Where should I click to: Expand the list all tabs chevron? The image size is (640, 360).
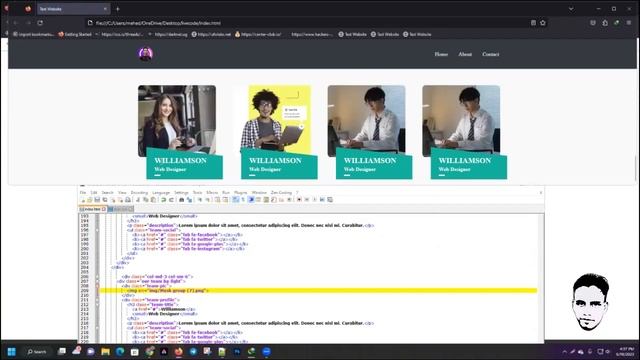571,9
